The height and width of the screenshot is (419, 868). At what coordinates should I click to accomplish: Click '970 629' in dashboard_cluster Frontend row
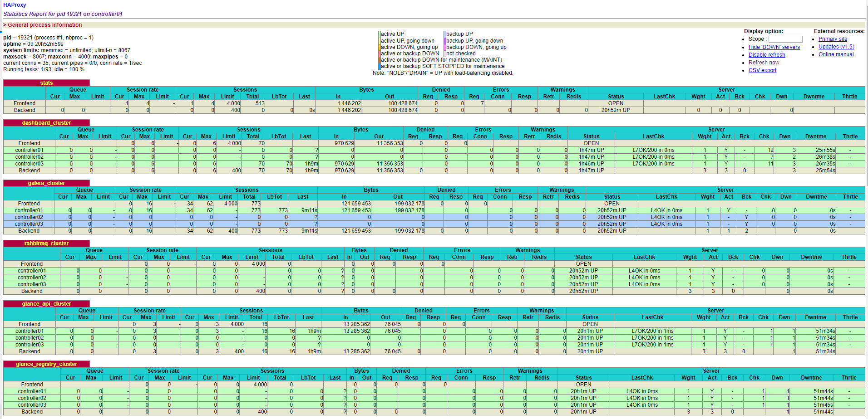(344, 143)
